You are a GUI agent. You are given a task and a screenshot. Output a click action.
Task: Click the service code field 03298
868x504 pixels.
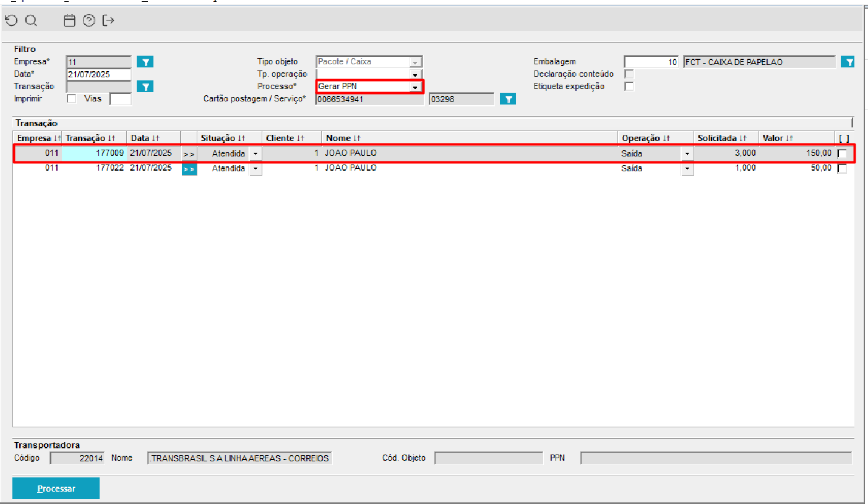pos(462,99)
